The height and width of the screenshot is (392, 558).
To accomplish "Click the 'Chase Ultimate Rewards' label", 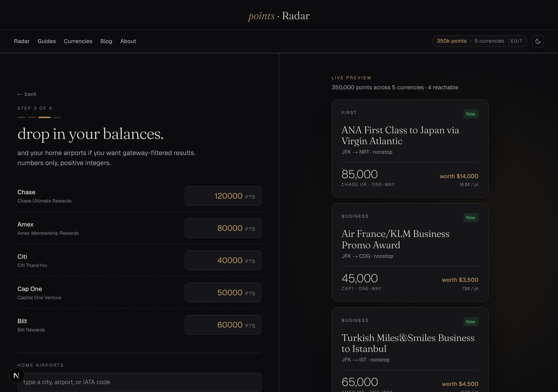I will click(44, 201).
